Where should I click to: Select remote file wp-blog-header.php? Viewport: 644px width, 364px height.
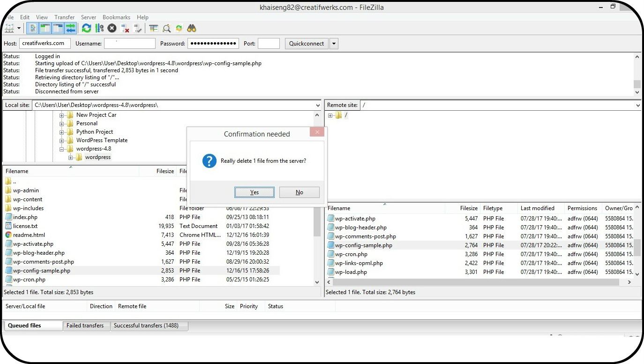(x=361, y=227)
